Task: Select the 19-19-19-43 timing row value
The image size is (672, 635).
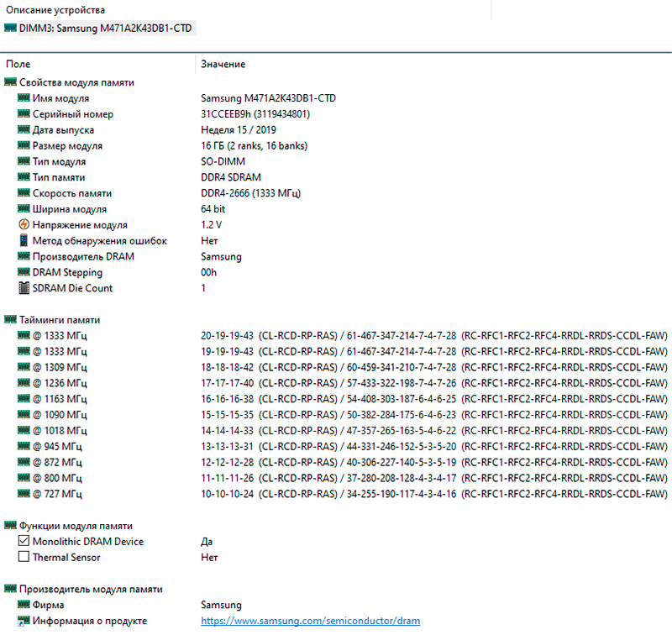Action: click(434, 351)
